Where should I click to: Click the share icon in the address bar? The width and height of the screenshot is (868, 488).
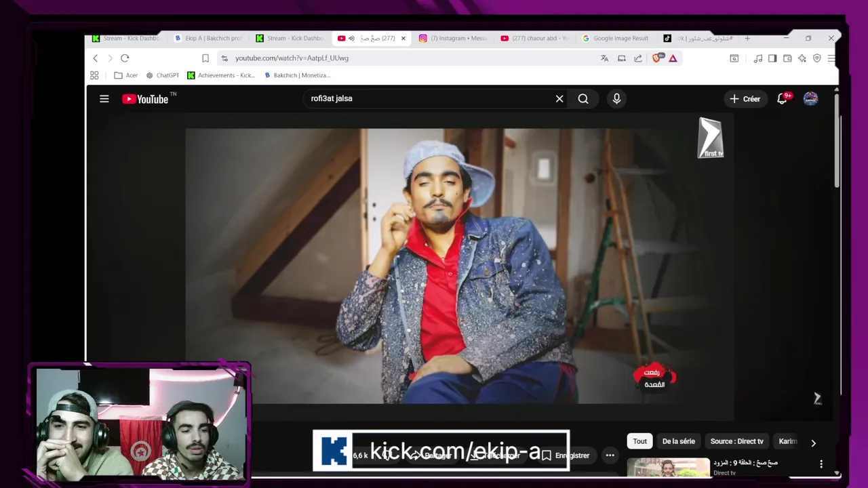pyautogui.click(x=638, y=58)
